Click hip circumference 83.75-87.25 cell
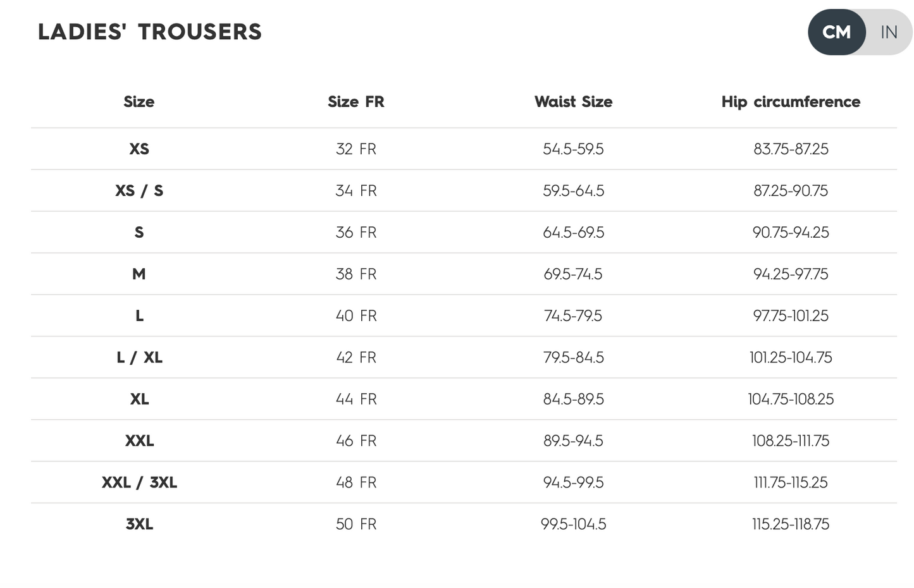Screen dimensions: 914x588 tap(791, 149)
